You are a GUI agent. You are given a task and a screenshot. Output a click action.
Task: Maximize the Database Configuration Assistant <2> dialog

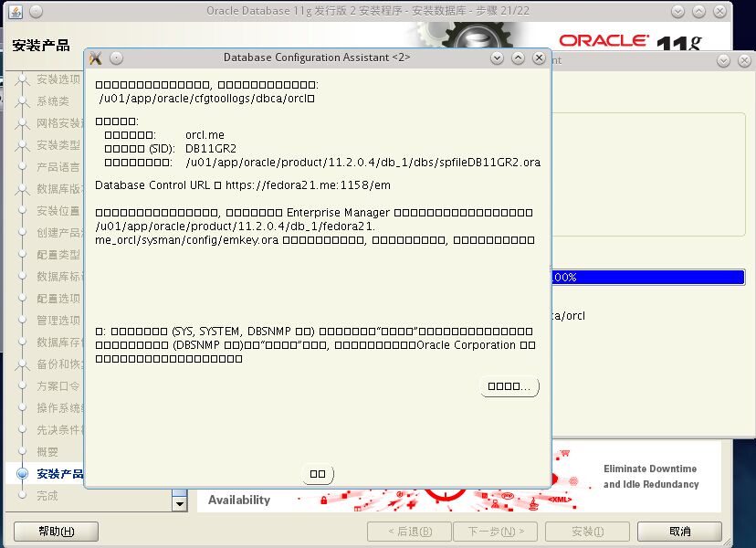pos(519,58)
